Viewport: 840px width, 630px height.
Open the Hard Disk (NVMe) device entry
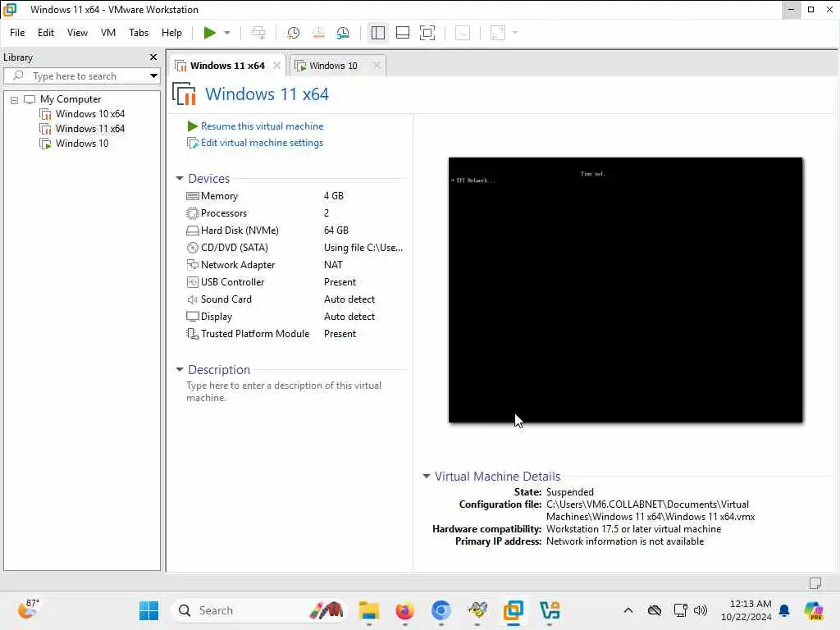coord(240,231)
